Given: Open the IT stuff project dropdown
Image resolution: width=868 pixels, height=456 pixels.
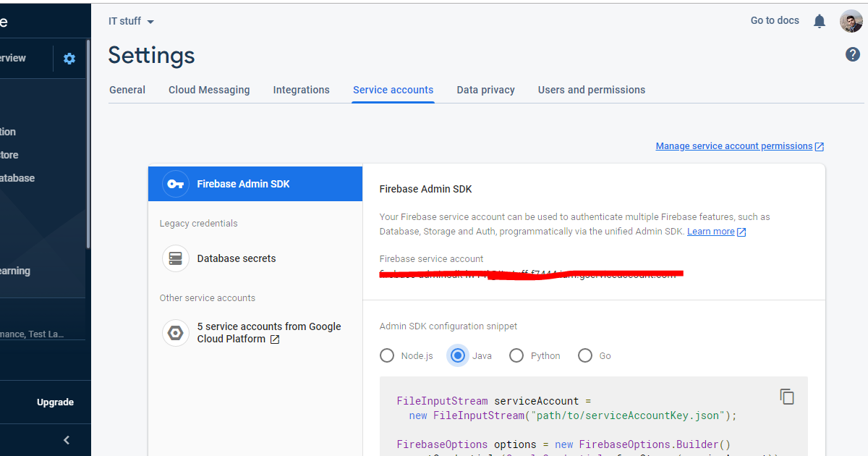Looking at the screenshot, I should (131, 21).
